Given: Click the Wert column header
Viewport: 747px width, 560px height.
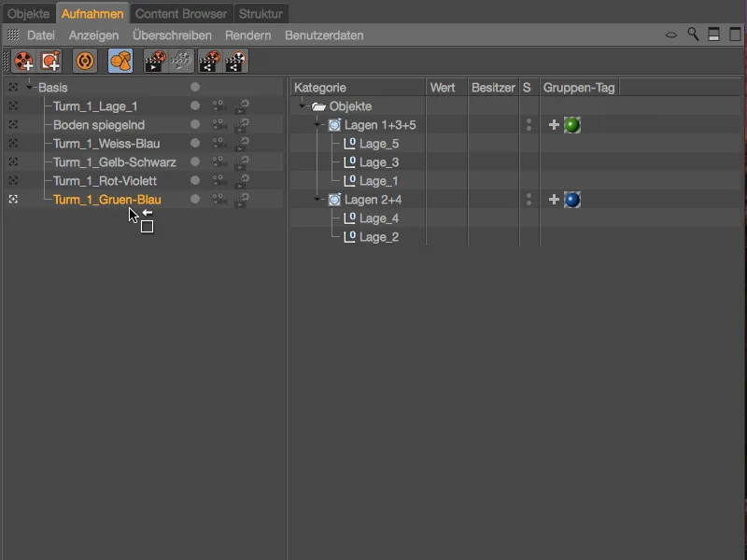Looking at the screenshot, I should [447, 88].
